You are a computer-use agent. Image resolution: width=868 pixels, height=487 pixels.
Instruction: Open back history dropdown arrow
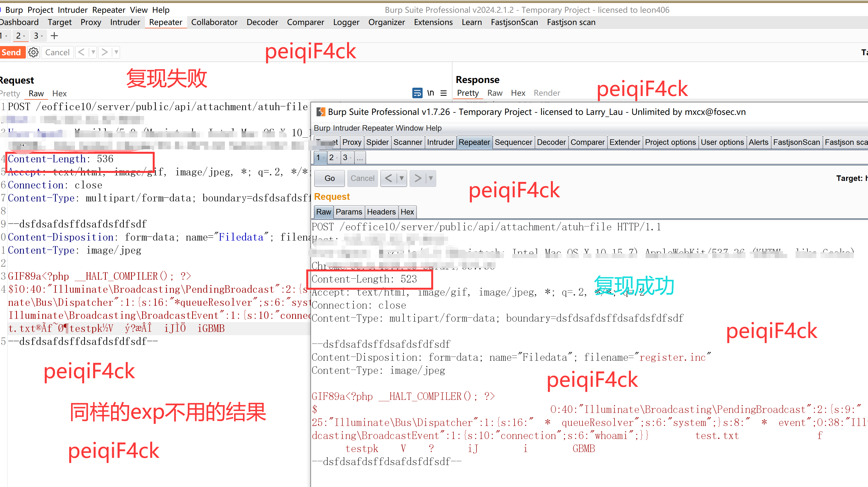pos(93,52)
